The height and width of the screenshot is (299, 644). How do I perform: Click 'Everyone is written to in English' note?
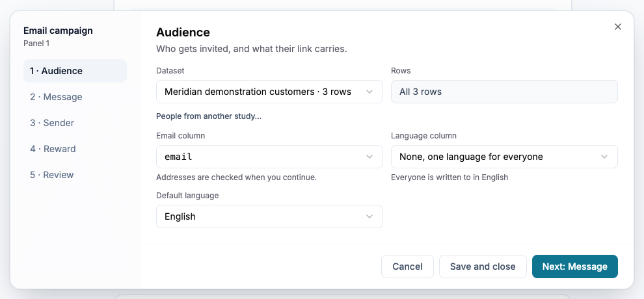tap(449, 177)
